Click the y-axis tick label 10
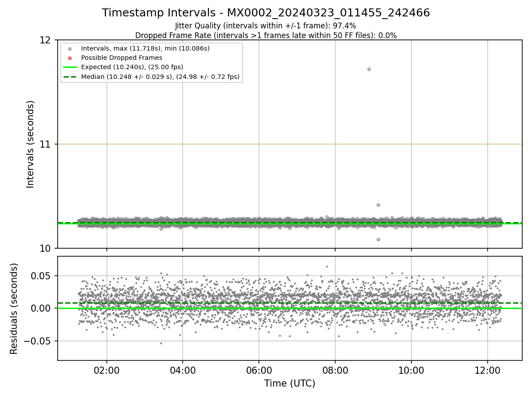This screenshot has width=532, height=399. pos(46,248)
